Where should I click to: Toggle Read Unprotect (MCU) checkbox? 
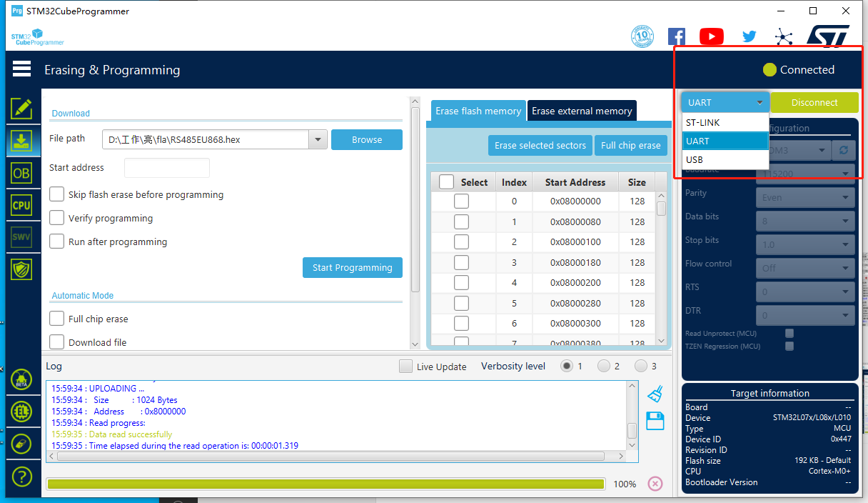click(789, 333)
